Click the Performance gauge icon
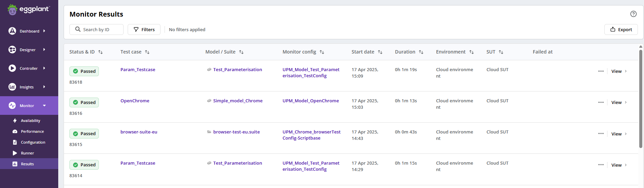This screenshot has width=644, height=188. [x=15, y=131]
